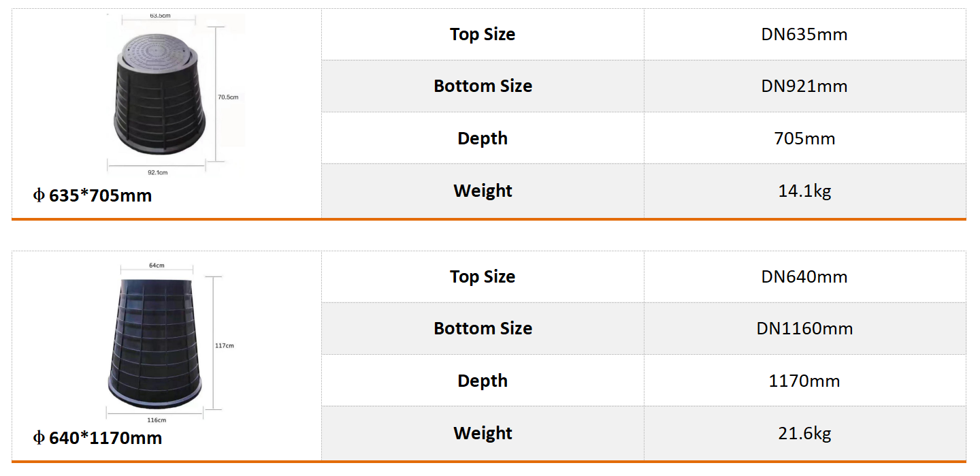Screen dimensions: 980x476
Task: Click the 70.5cm height dimension label
Action: tap(228, 97)
